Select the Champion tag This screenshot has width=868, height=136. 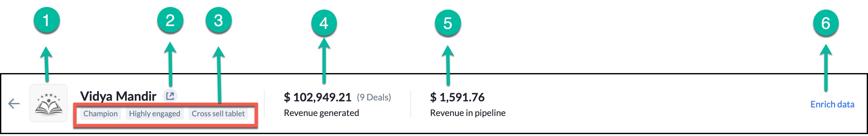click(x=100, y=114)
